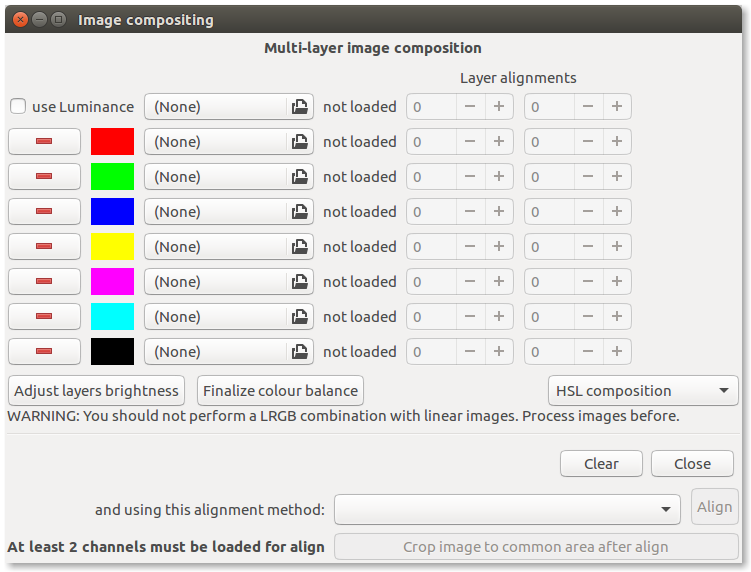Open the red layer file chooser (None)
Screen dimensions: 751x572
click(x=217, y=142)
